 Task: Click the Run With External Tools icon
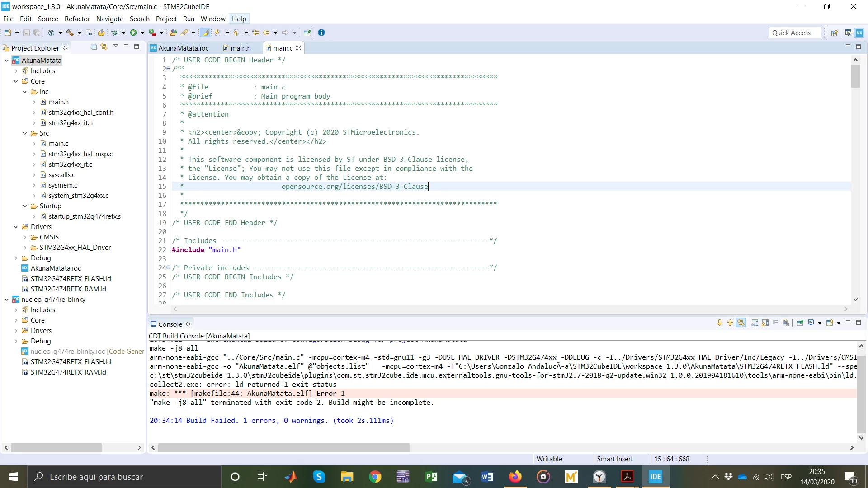click(x=153, y=33)
